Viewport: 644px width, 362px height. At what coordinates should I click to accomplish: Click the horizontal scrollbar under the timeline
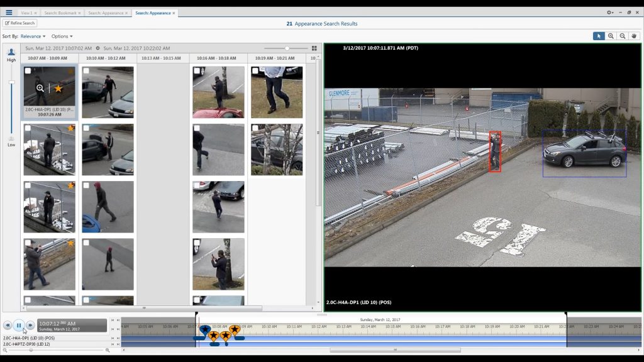click(x=395, y=350)
